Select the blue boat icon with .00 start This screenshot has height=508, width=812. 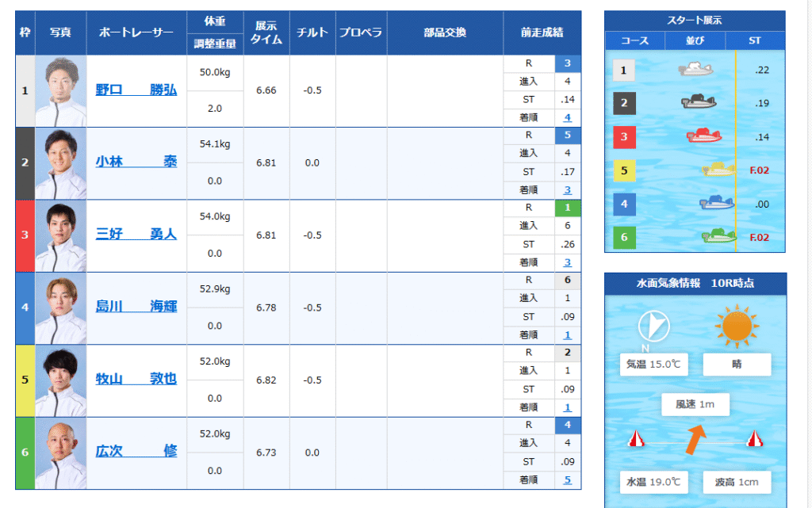(716, 203)
